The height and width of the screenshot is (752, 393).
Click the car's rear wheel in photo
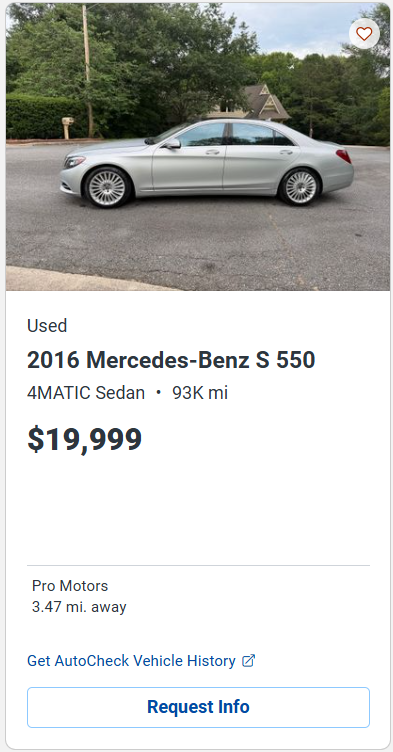click(x=301, y=187)
